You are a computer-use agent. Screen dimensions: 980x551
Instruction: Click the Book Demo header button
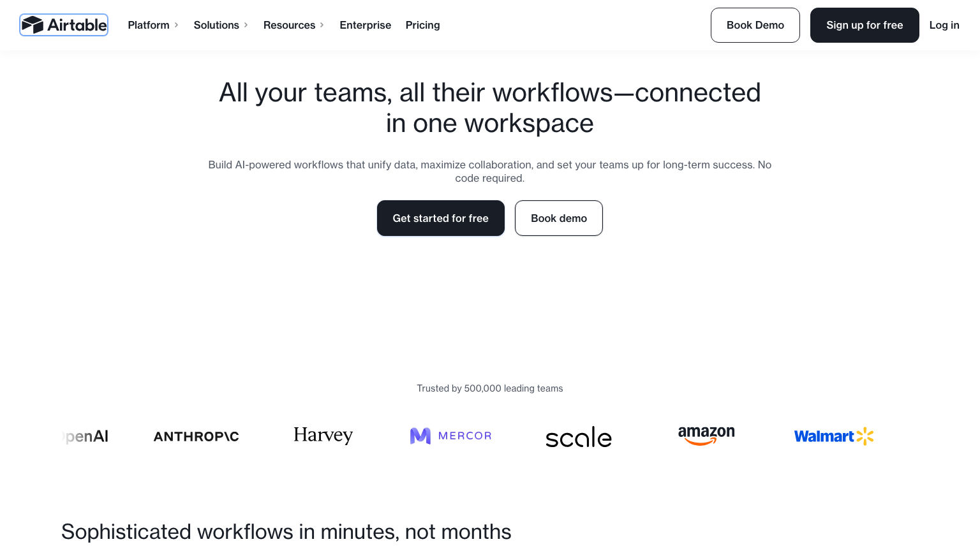point(755,25)
